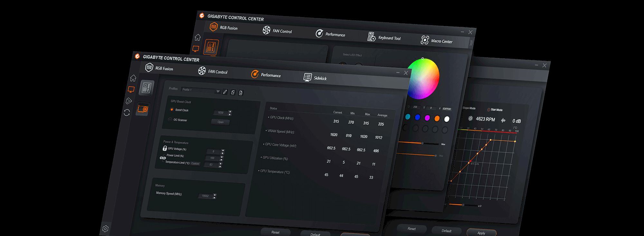
Task: Click the Gigabyte logo in the back window title
Action: 202,15
